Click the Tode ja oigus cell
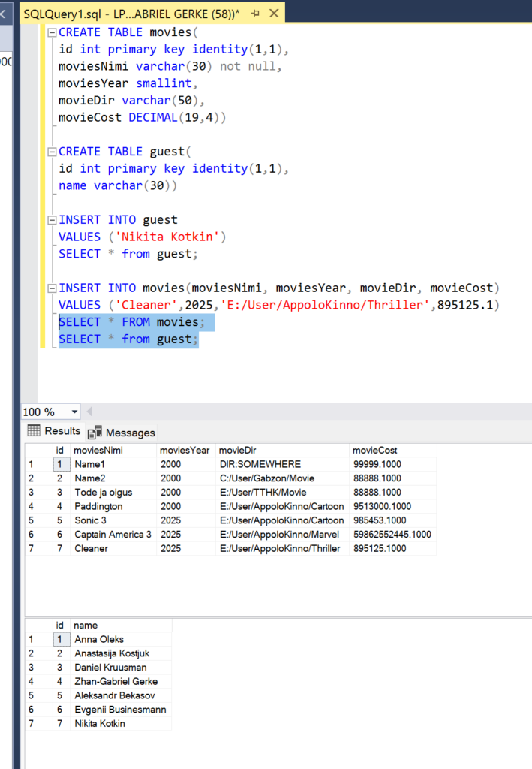 pos(113,493)
